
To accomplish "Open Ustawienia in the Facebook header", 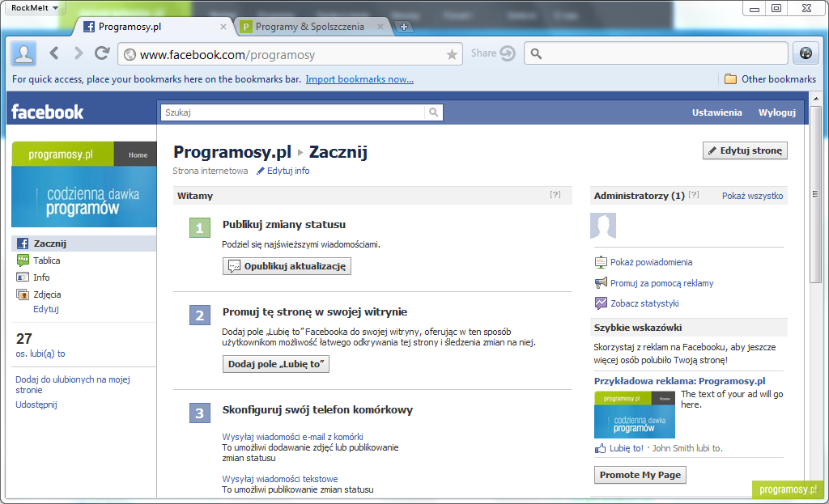I will click(717, 112).
